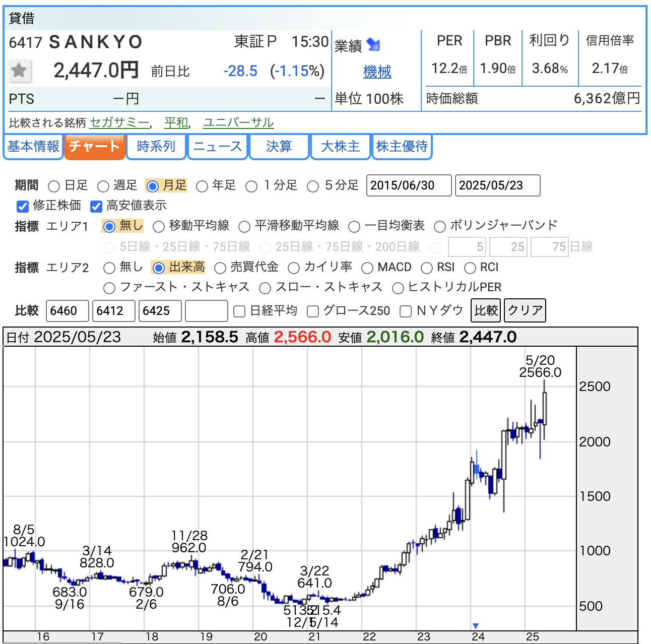Select the 週足 period radio button

(x=103, y=186)
